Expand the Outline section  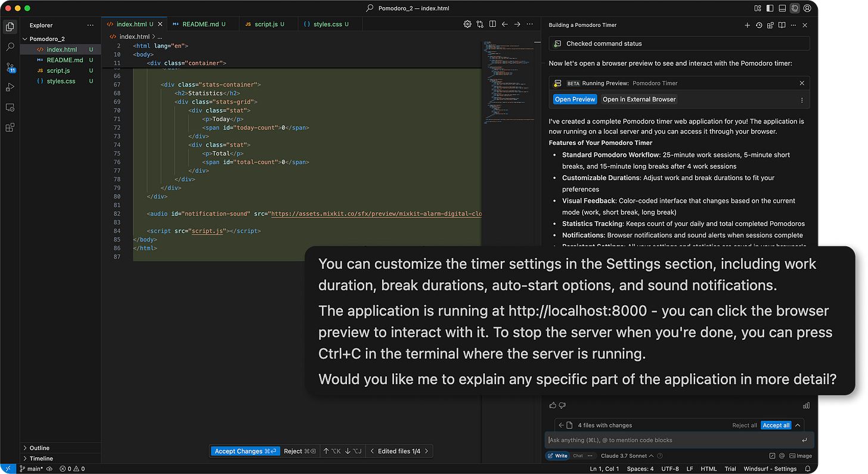click(x=60, y=448)
